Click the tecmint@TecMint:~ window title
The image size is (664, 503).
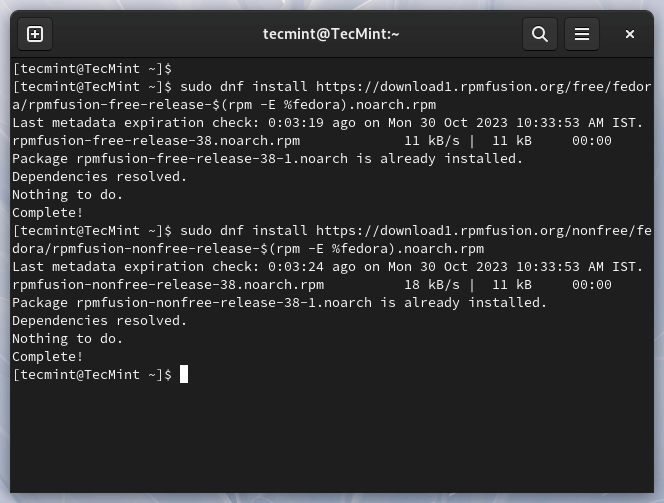331,34
